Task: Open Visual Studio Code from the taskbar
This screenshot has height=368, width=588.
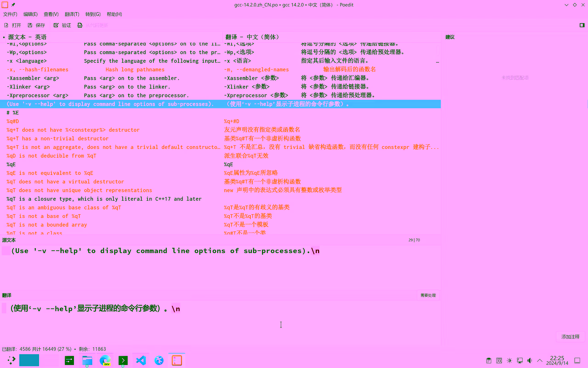Action: tap(141, 360)
